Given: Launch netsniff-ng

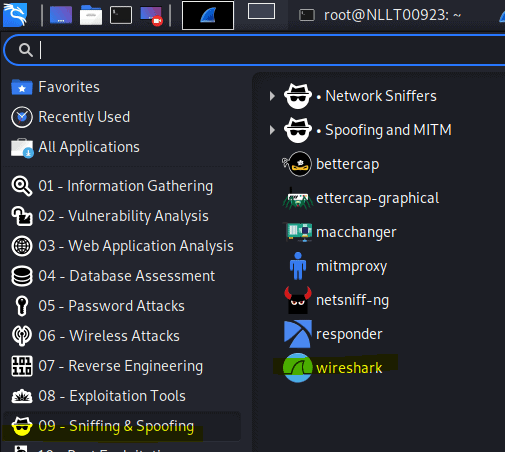Looking at the screenshot, I should (x=352, y=300).
